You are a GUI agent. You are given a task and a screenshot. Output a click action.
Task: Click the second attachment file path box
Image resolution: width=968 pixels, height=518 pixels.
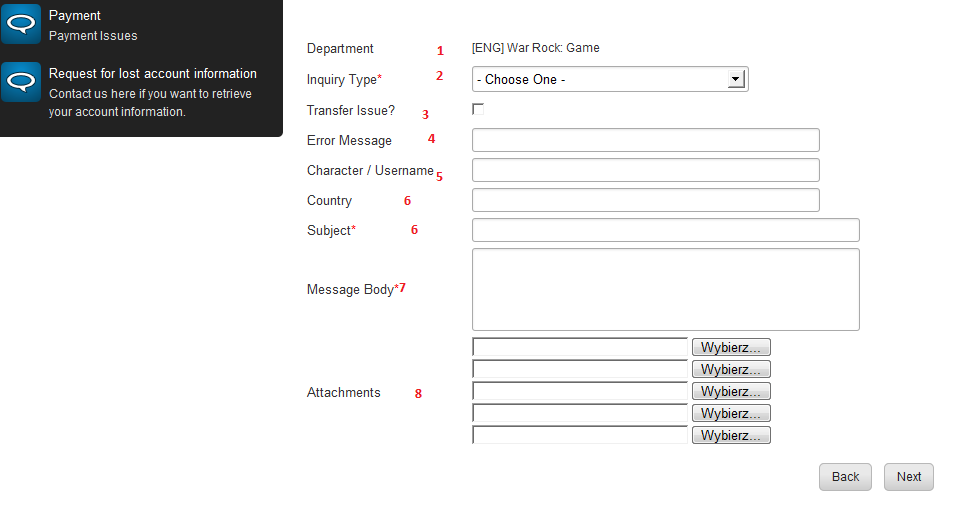point(580,369)
